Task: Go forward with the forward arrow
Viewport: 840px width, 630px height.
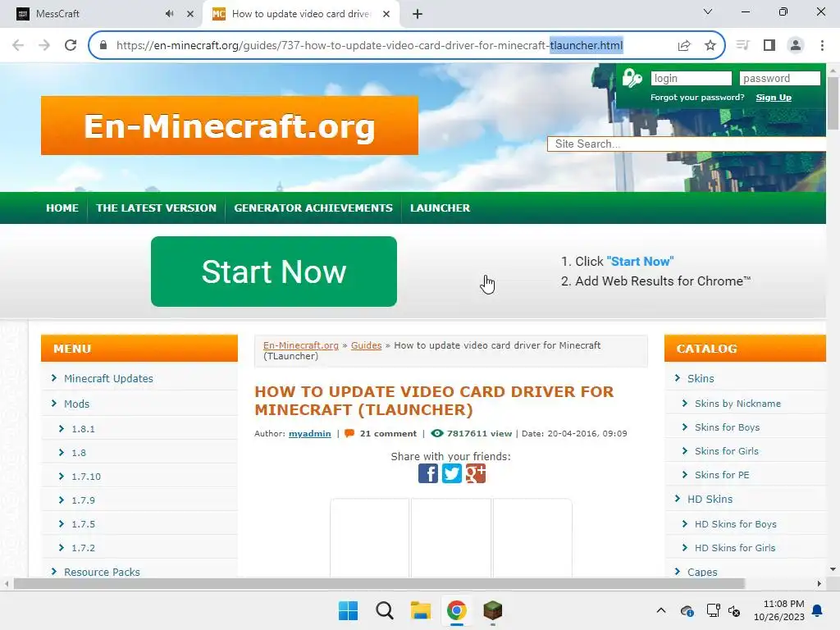Action: 44,45
